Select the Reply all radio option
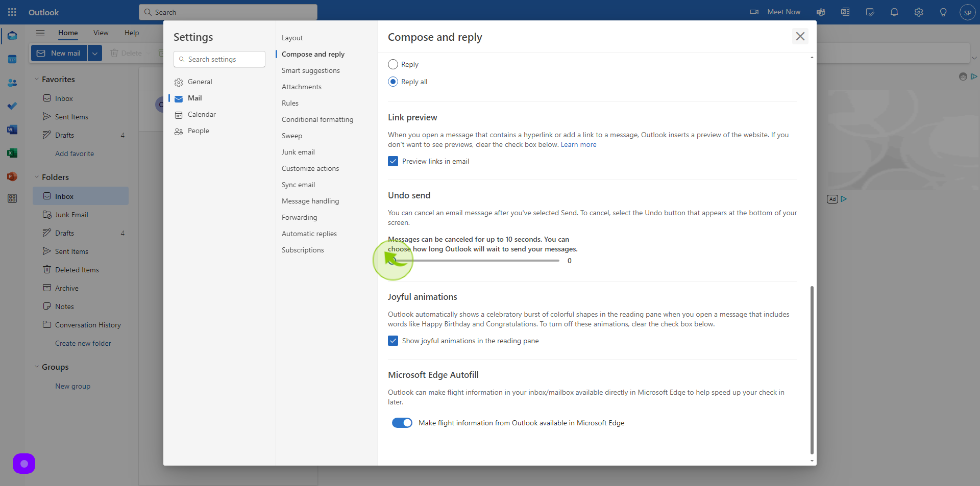The height and width of the screenshot is (486, 980). (x=393, y=82)
